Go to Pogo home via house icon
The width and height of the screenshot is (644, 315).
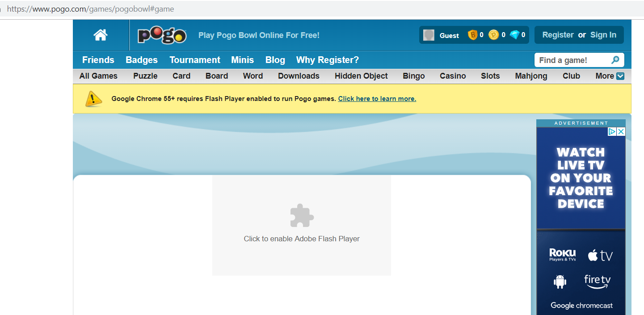tap(101, 35)
